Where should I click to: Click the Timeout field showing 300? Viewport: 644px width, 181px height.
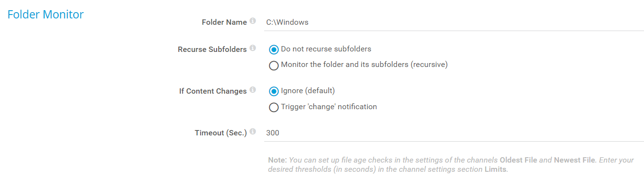454,133
